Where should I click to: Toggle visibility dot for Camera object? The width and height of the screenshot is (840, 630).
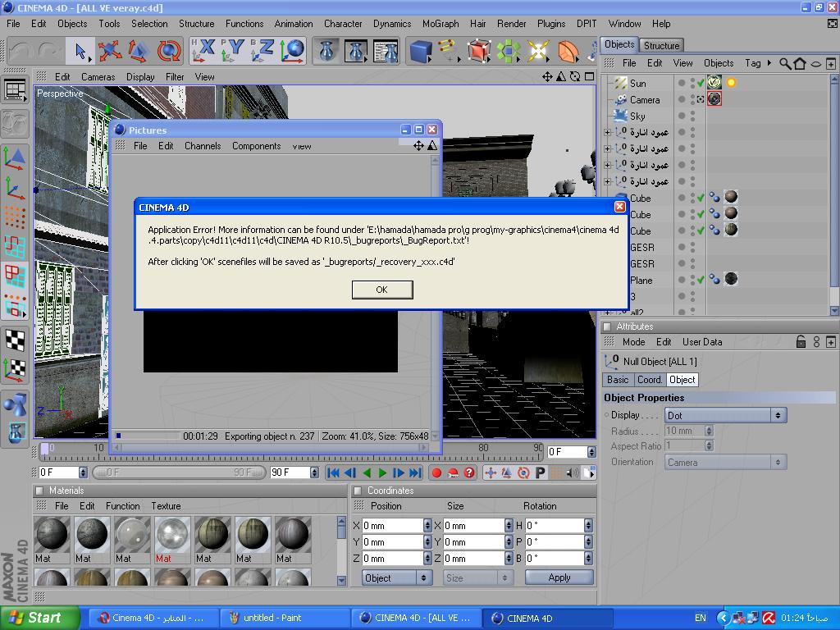pos(682,99)
